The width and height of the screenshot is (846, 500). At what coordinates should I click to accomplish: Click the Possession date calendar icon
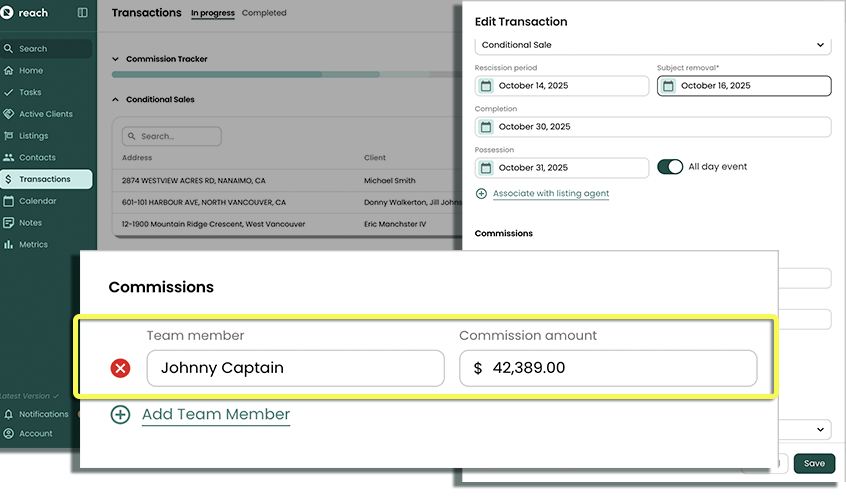coord(486,168)
